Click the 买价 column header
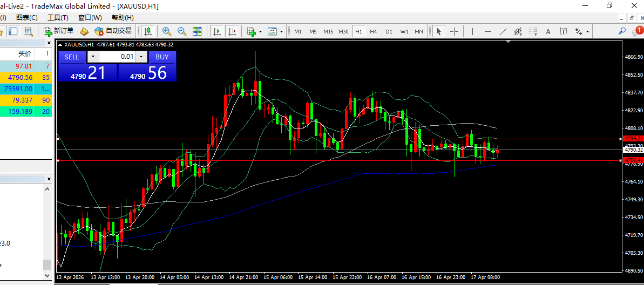The height and width of the screenshot is (285, 644). click(x=24, y=54)
